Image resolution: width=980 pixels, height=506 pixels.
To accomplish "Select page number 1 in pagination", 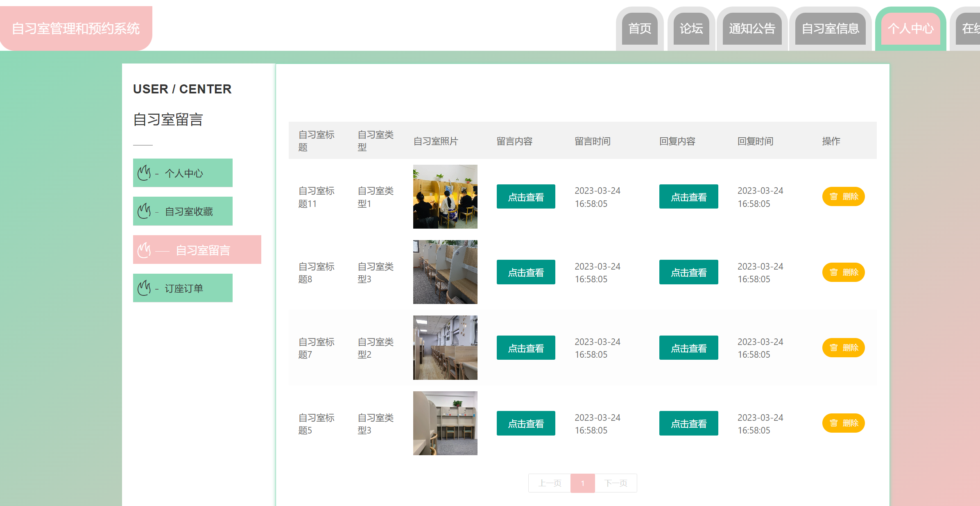I will [582, 483].
